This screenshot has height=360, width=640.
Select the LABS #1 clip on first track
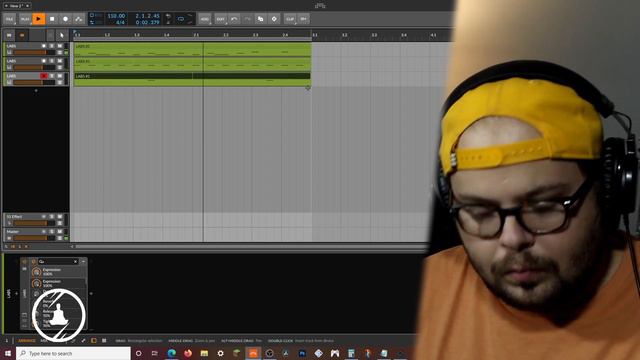[x=192, y=50]
